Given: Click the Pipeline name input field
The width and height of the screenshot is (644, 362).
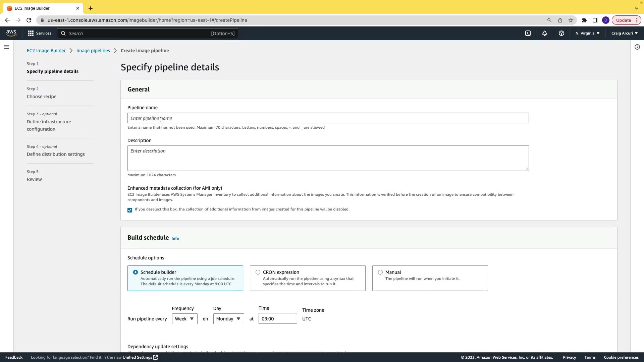Looking at the screenshot, I should pyautogui.click(x=328, y=118).
